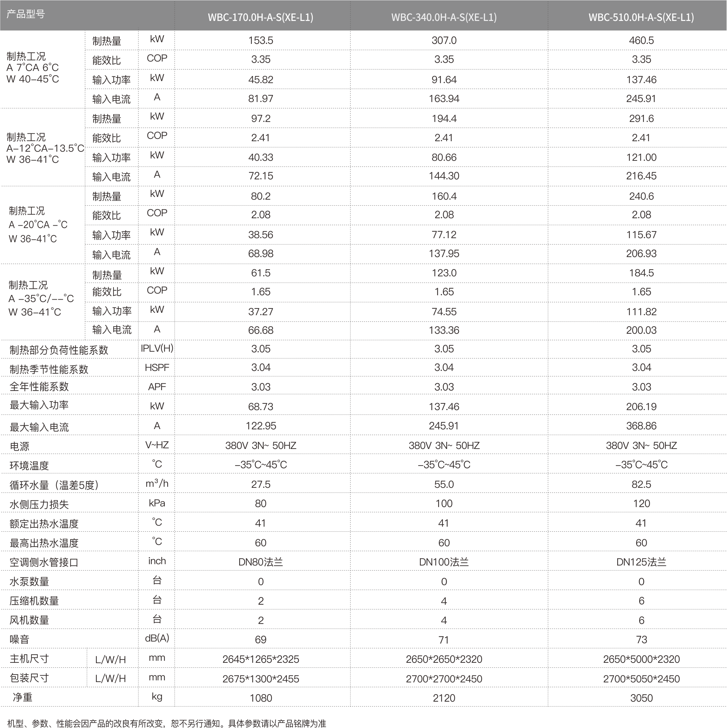The width and height of the screenshot is (727, 728).
Task: Click the WBC-170.0H-A-S(XE-L1) column header
Action: 260,17
